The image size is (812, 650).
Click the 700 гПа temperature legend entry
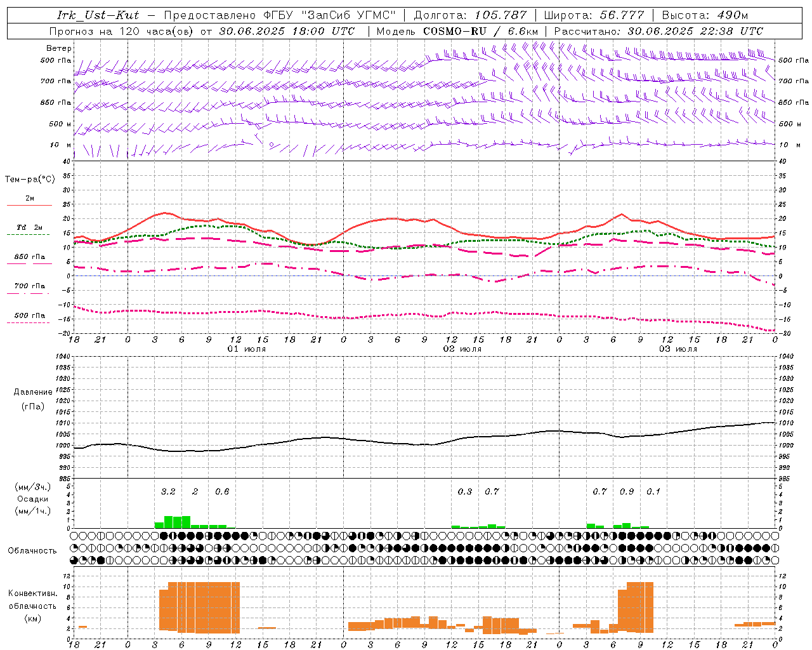pyautogui.click(x=29, y=286)
